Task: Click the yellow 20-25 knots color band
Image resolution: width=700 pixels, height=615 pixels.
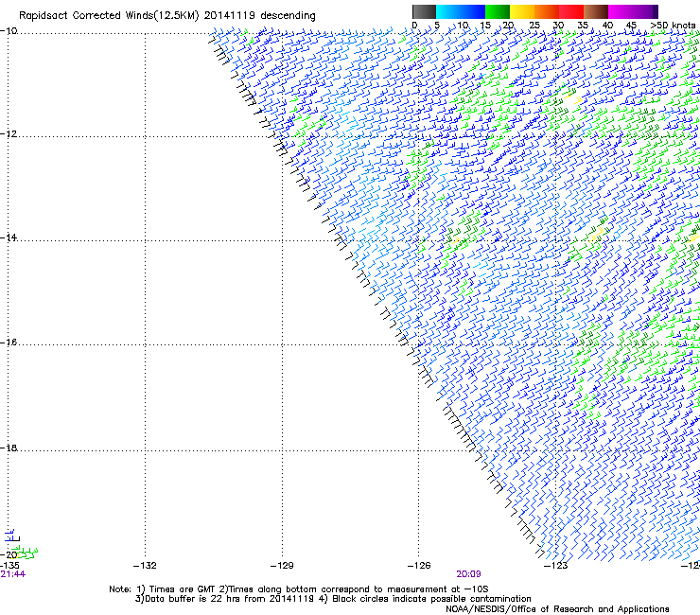Action: [522, 11]
